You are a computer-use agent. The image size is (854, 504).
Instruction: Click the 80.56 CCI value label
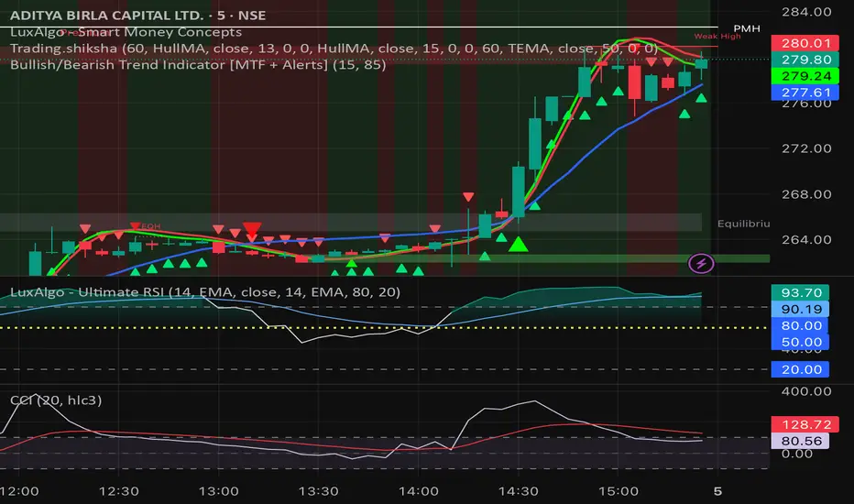tap(800, 441)
